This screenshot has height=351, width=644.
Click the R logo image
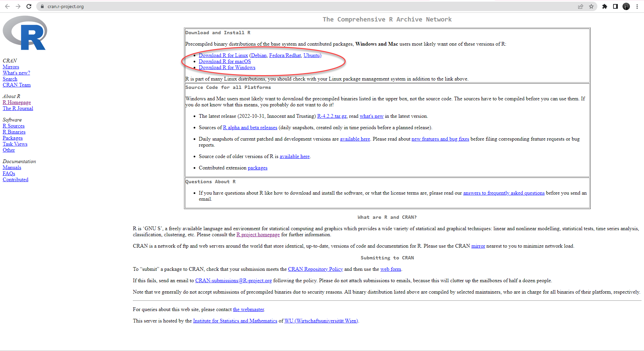[25, 33]
